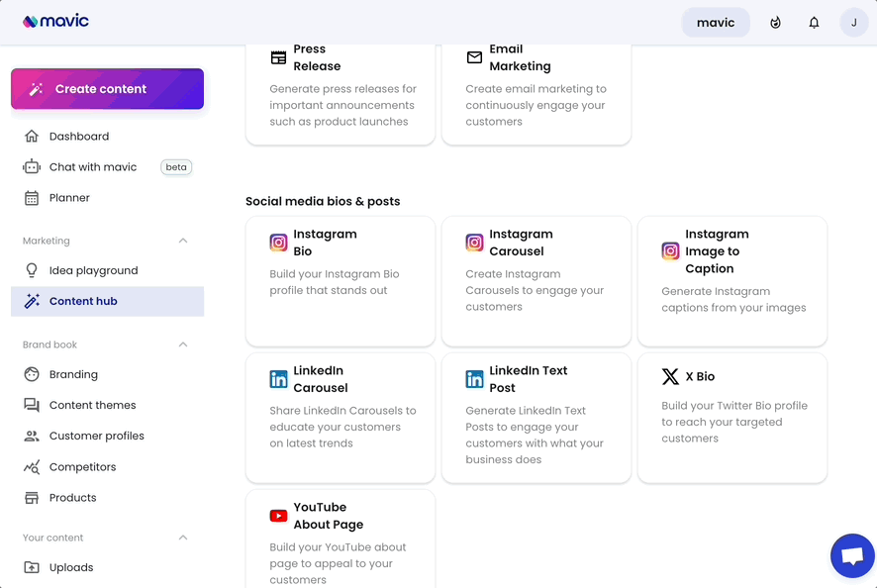Click the LinkedIn icon on LinkedIn Carousel card

coord(278,379)
